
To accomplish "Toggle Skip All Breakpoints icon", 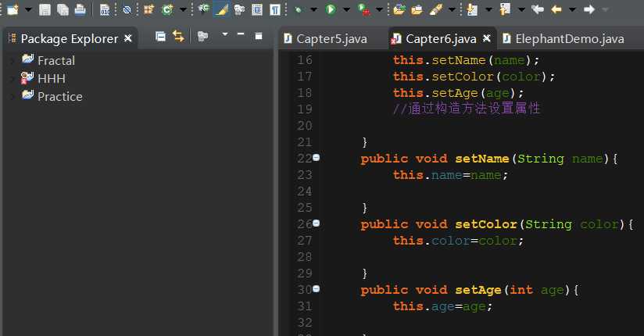I will point(127,9).
